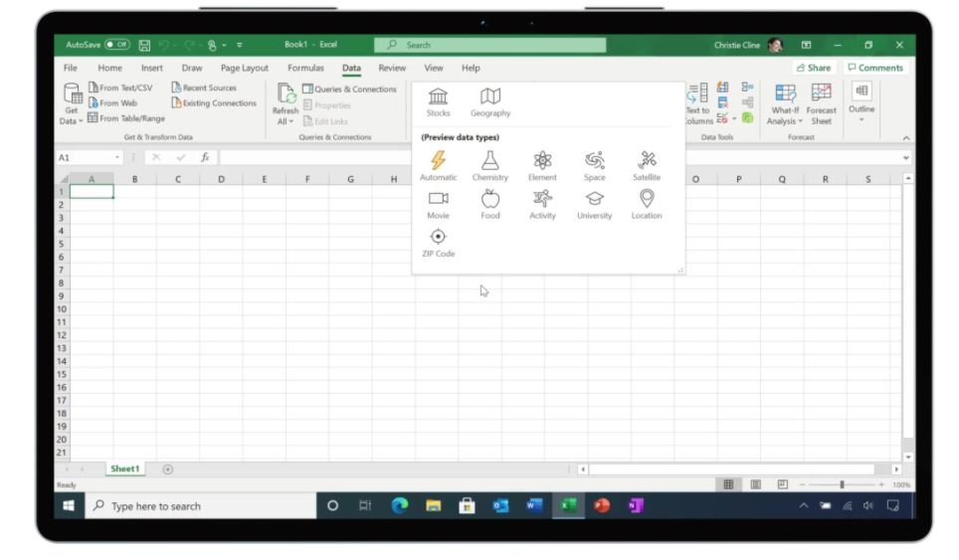Image resolution: width=959 pixels, height=560 pixels.
Task: Open the Formulas ribbon tab
Action: (x=305, y=68)
